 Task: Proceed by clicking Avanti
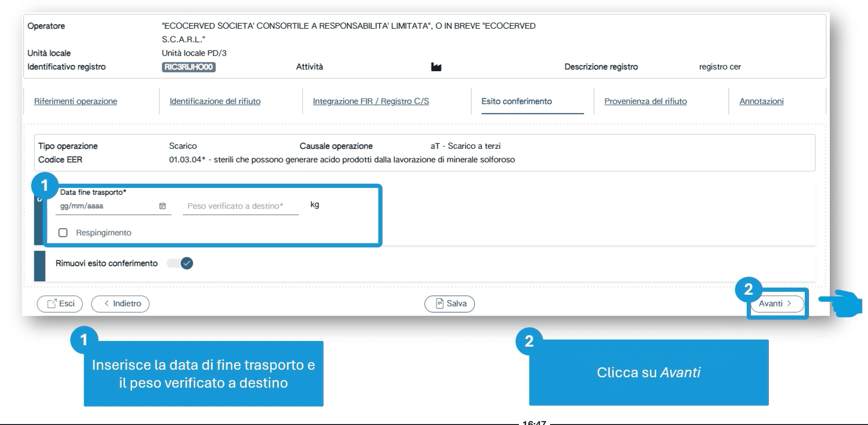coord(775,304)
